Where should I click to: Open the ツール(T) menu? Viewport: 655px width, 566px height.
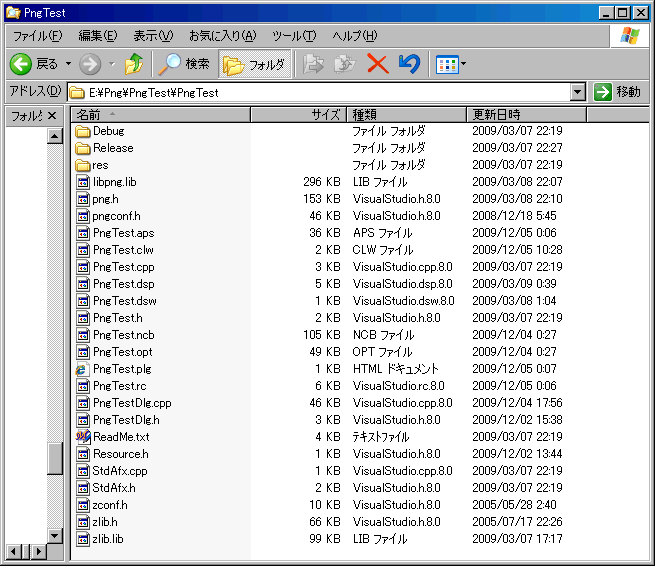point(294,36)
